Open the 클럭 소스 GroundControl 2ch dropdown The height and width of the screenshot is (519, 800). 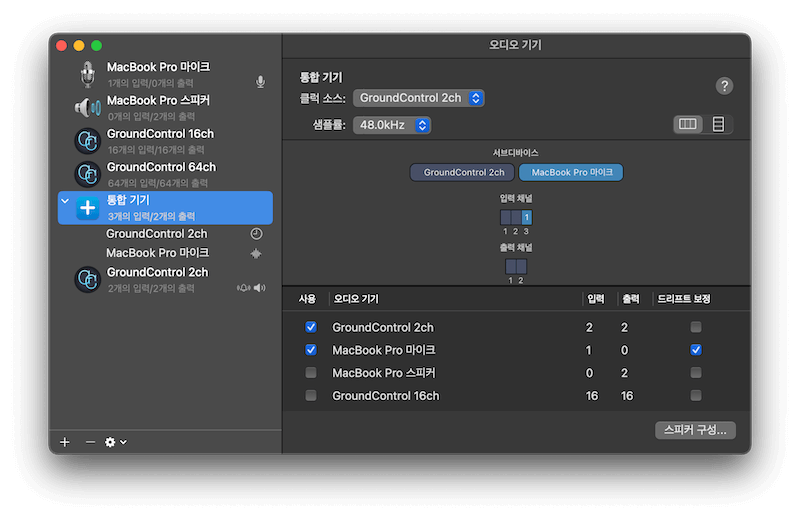(x=418, y=98)
